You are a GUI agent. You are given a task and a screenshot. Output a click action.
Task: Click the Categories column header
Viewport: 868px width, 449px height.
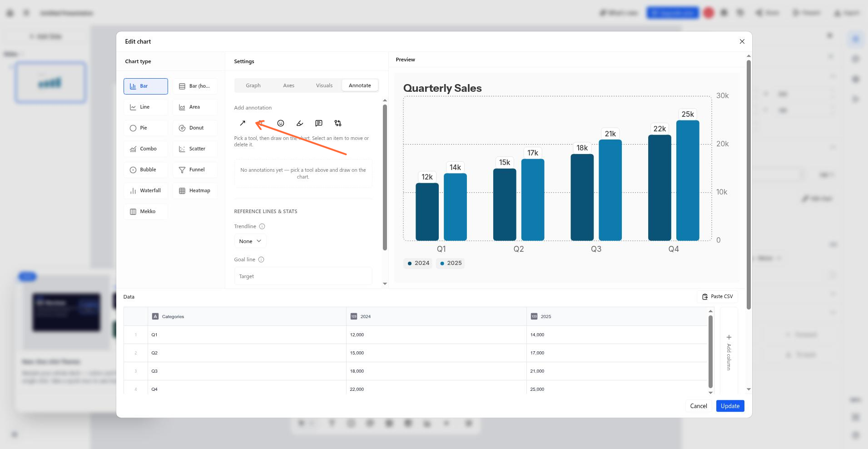(247, 317)
